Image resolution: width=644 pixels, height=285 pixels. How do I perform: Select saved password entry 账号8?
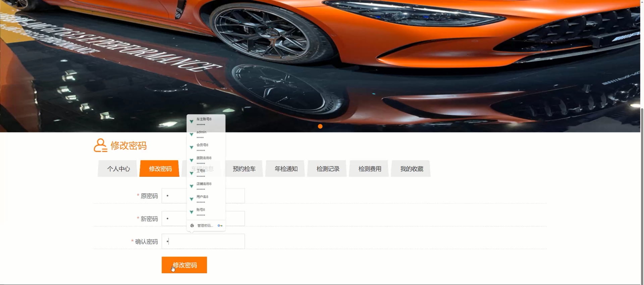click(x=206, y=212)
